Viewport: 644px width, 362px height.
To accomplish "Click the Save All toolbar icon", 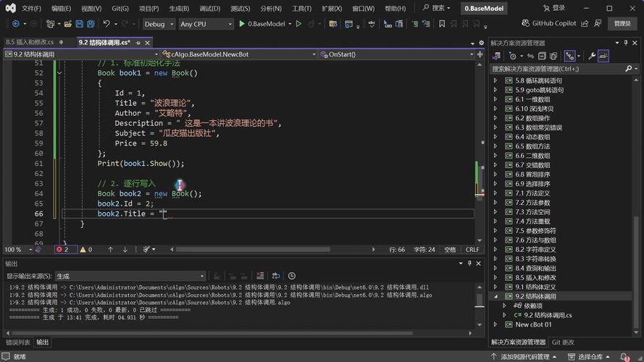I will [91, 24].
